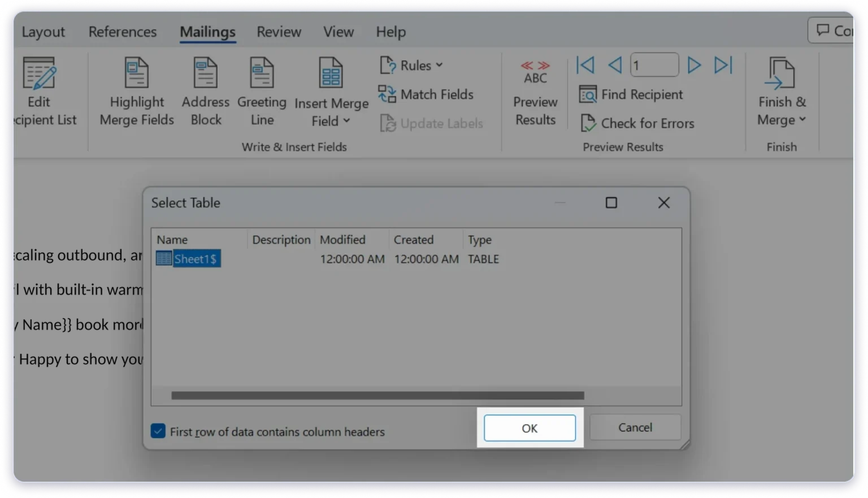This screenshot has height=498, width=868.
Task: Toggle First row contains column headers checkbox
Action: point(158,431)
